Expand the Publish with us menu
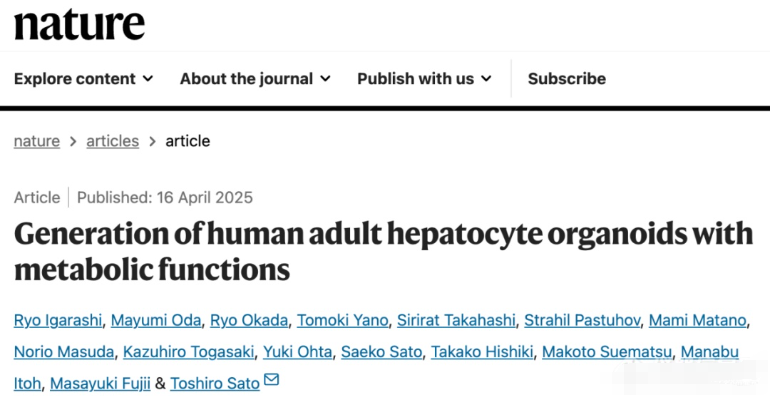The image size is (778, 396). (424, 78)
